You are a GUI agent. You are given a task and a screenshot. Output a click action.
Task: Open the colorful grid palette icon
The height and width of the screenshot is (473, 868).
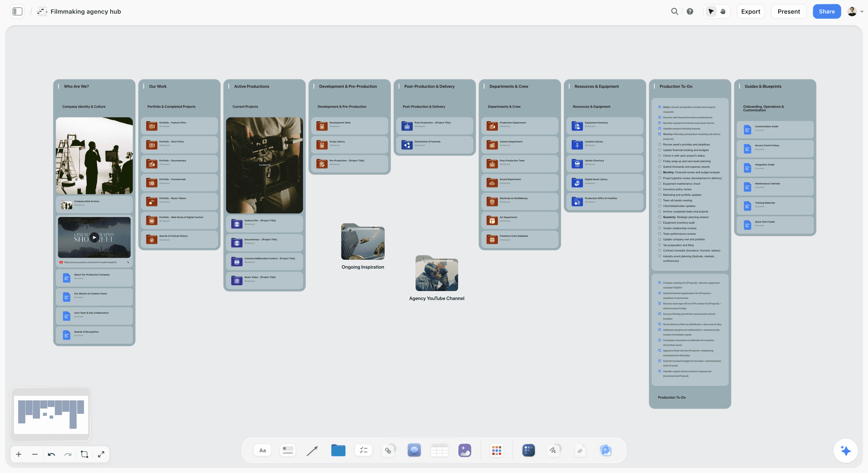(496, 450)
